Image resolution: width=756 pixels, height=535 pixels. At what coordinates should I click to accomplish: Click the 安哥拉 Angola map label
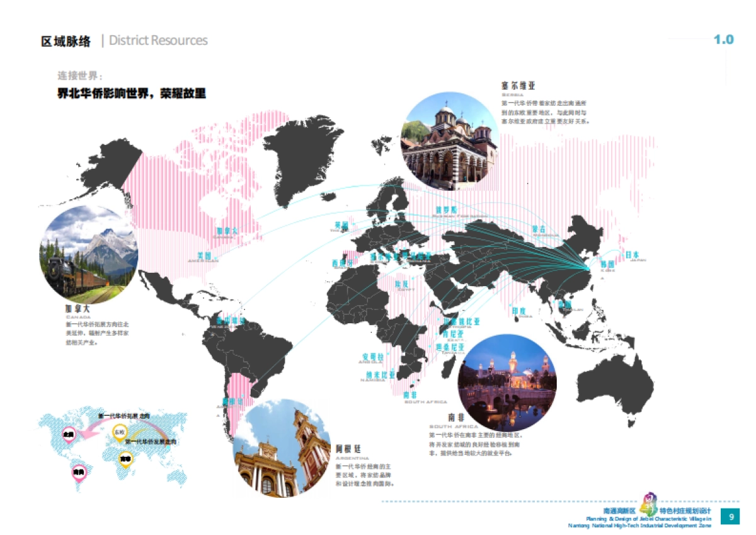(x=372, y=356)
